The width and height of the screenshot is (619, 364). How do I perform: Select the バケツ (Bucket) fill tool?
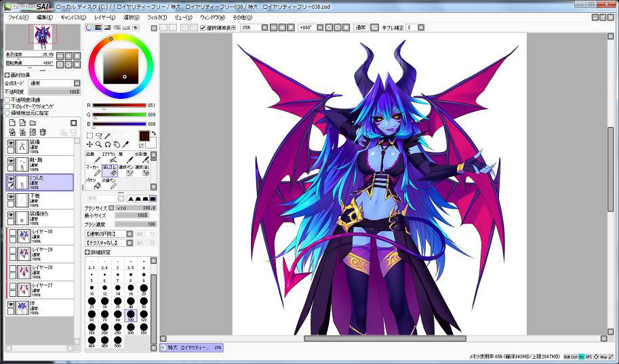(x=96, y=184)
